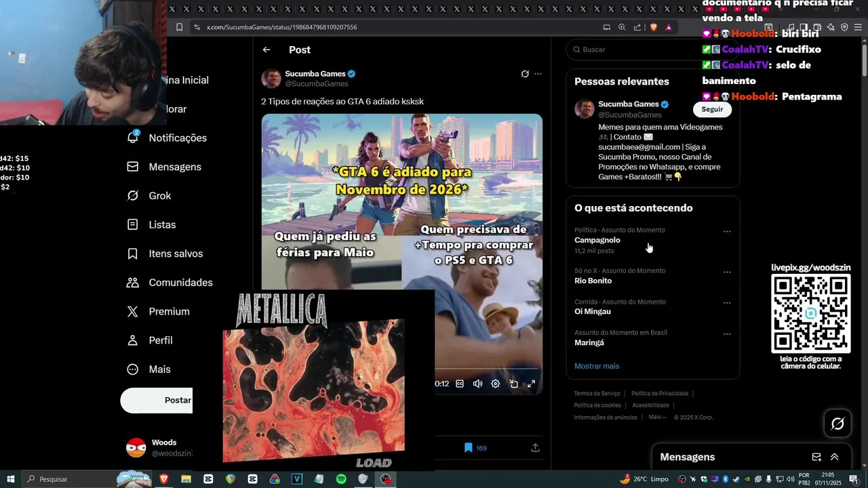The height and width of the screenshot is (488, 868).
Task: Open post more-options ellipsis menu
Action: click(x=538, y=74)
